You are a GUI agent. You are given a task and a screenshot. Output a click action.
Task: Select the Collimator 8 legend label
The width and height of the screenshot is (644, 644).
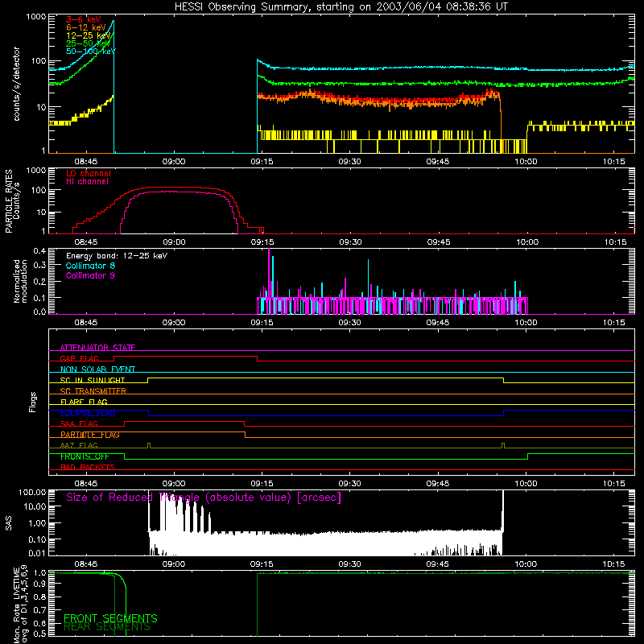pyautogui.click(x=90, y=266)
